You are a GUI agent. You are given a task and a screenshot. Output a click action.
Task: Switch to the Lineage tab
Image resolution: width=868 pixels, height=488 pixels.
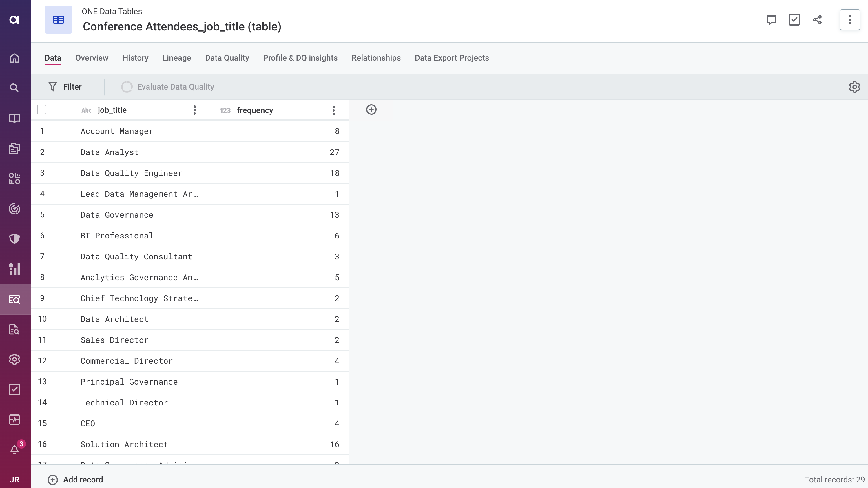tap(176, 57)
